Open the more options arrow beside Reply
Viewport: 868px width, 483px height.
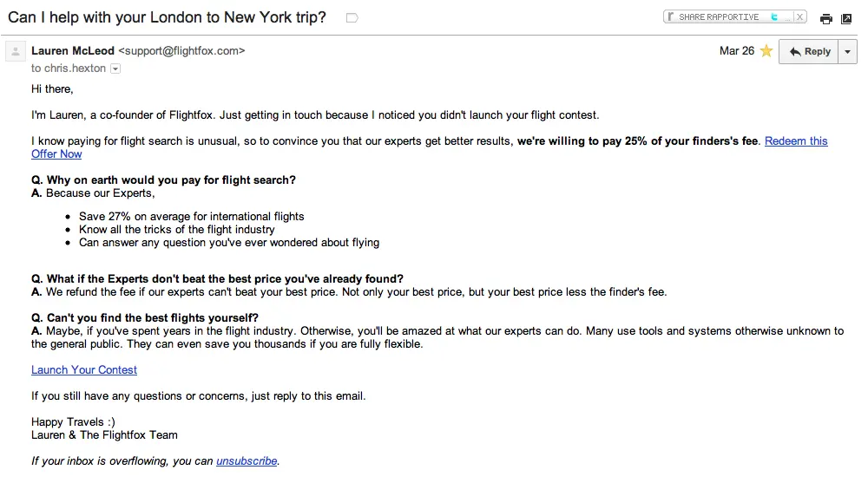848,52
